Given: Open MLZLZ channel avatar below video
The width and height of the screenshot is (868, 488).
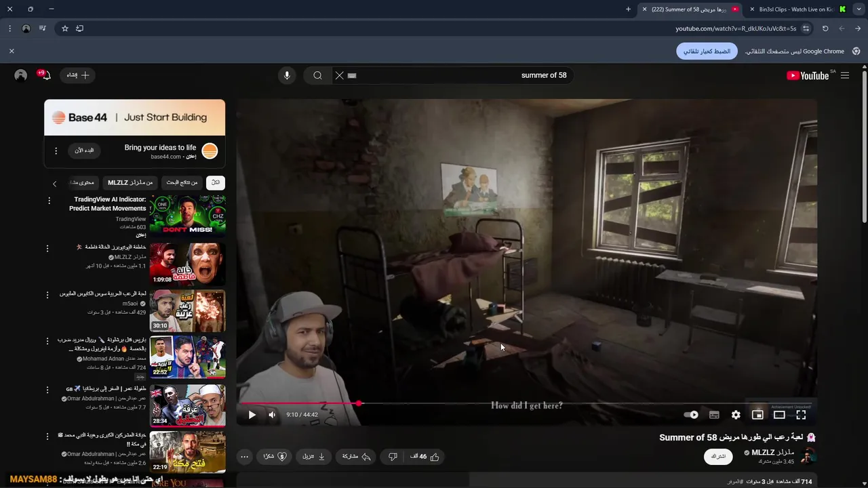Looking at the screenshot, I should 808,456.
